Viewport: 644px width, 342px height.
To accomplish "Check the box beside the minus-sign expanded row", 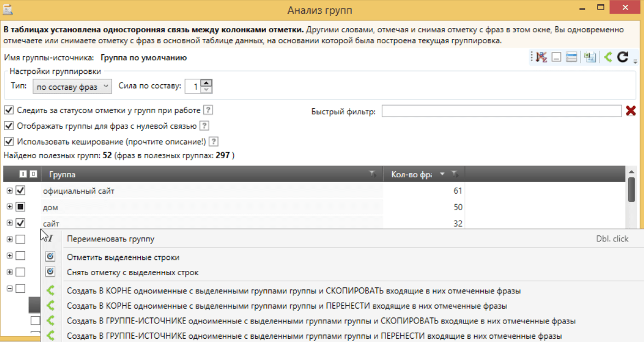I will (x=21, y=288).
